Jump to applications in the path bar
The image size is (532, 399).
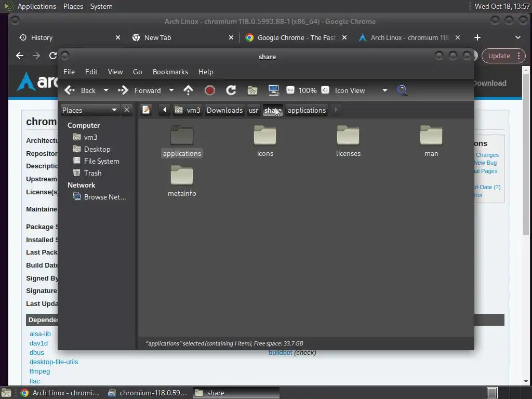(307, 110)
